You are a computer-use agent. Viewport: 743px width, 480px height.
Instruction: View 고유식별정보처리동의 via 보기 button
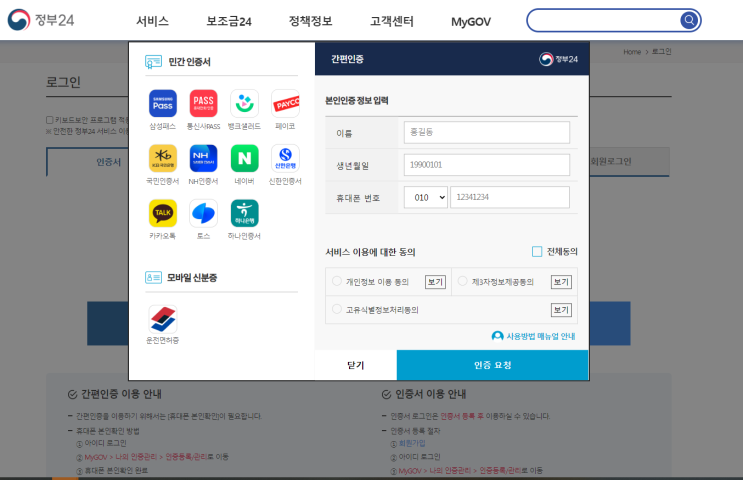point(561,310)
